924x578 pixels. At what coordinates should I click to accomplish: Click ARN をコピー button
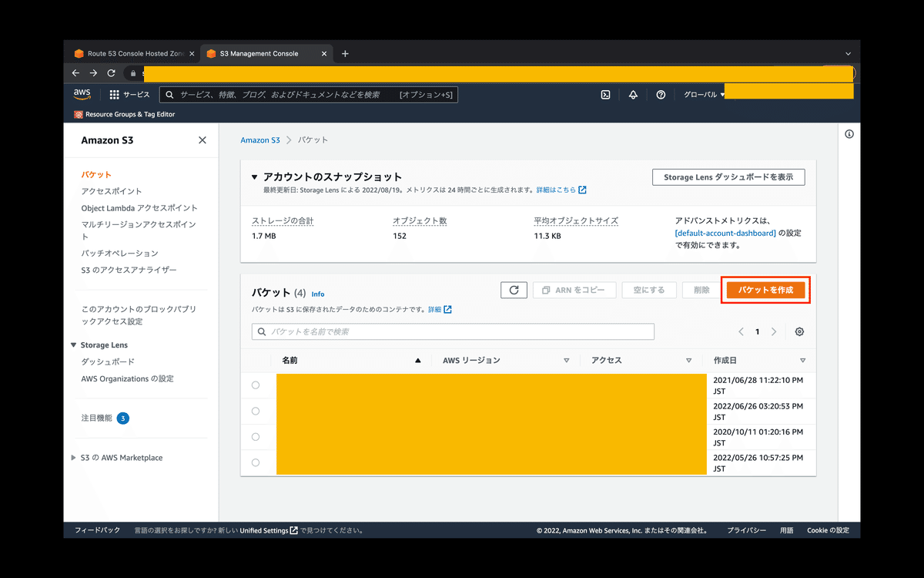(x=574, y=290)
